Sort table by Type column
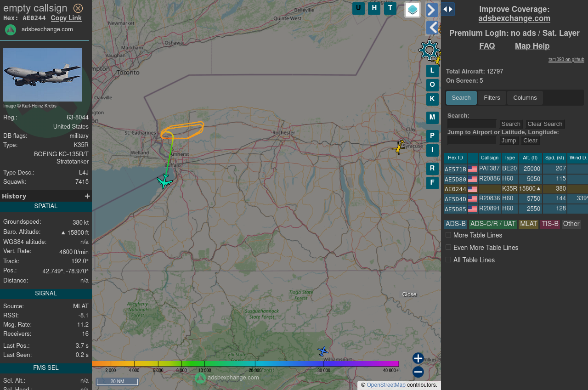 click(x=509, y=158)
